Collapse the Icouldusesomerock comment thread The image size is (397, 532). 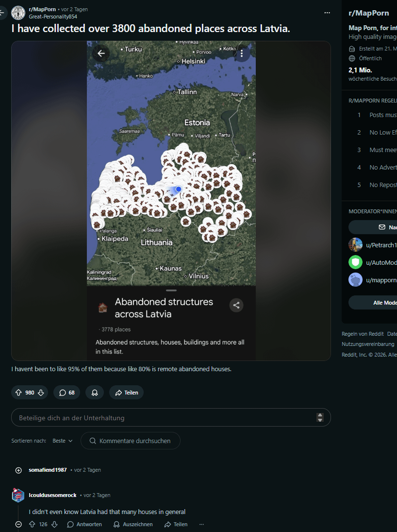[x=18, y=524]
